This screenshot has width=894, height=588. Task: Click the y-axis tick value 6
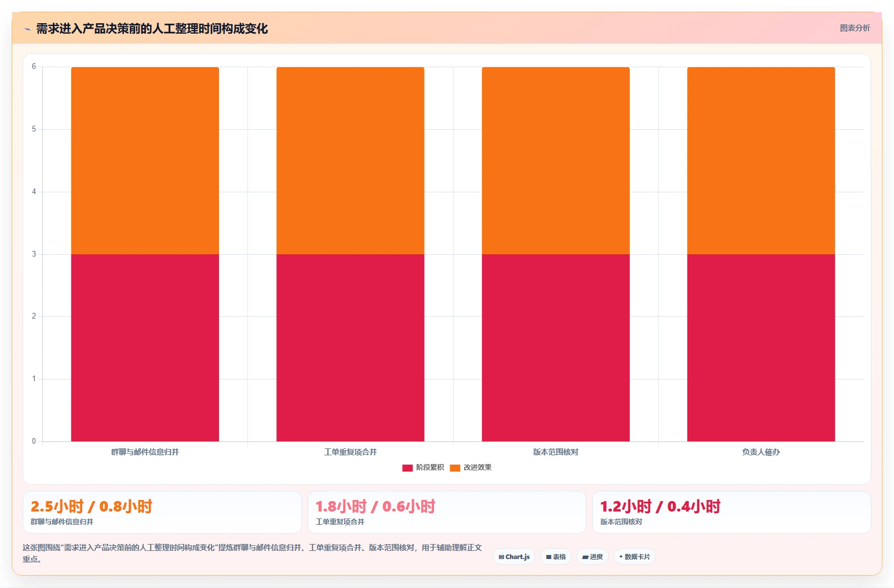click(x=34, y=67)
